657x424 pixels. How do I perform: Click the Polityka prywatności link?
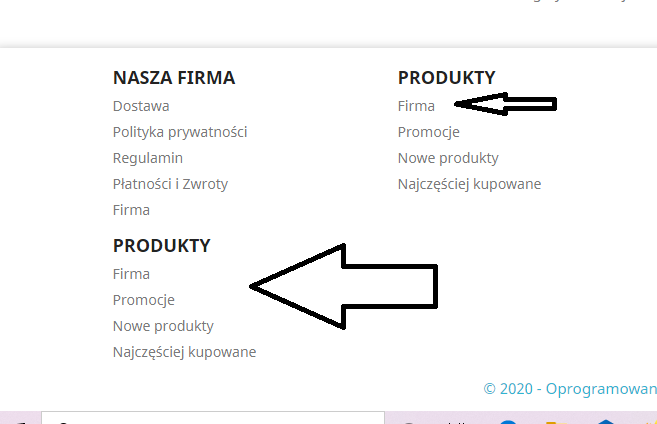pos(180,132)
